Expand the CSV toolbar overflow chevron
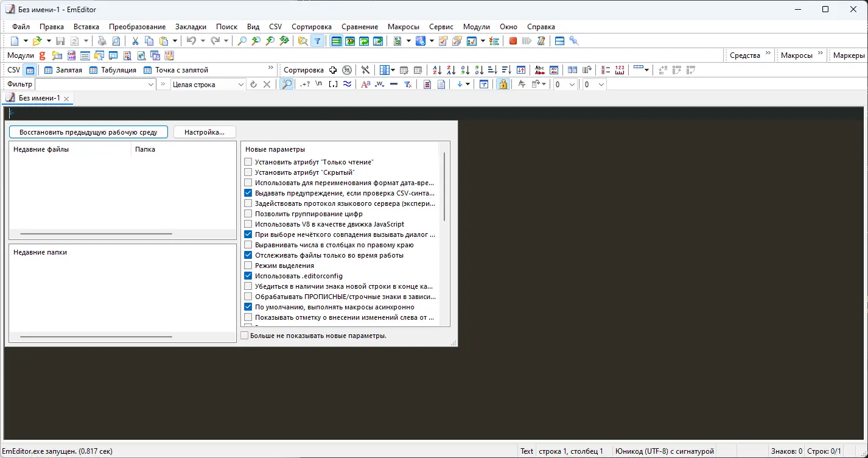Screen dimensions: 868x458 pos(270,68)
